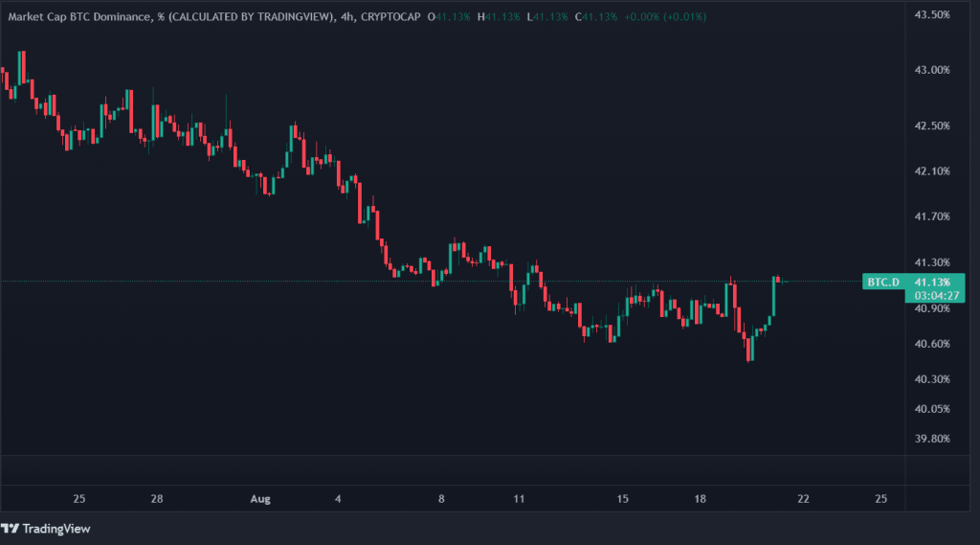Click the 42.50% price axis label
980x545 pixels.
(932, 125)
